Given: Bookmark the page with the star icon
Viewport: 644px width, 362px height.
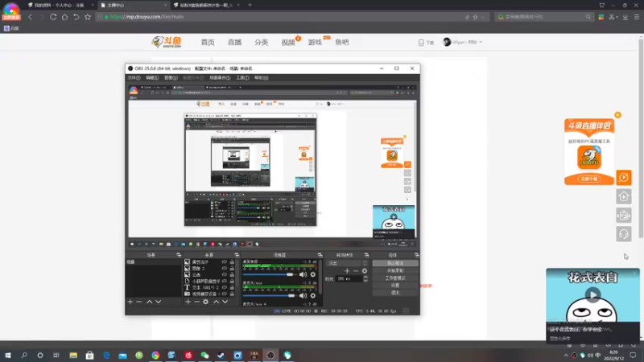Looking at the screenshot, I should pyautogui.click(x=88, y=17).
